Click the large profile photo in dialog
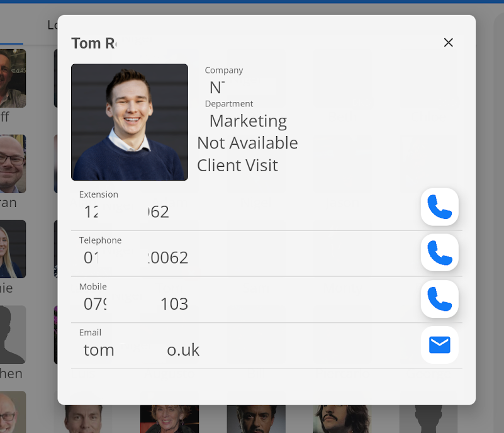This screenshot has width=504, height=433. tap(130, 122)
